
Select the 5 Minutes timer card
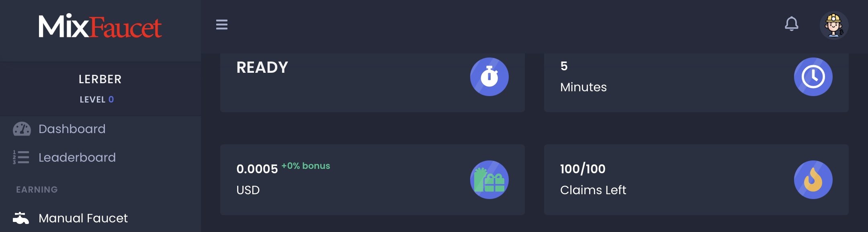tap(696, 83)
